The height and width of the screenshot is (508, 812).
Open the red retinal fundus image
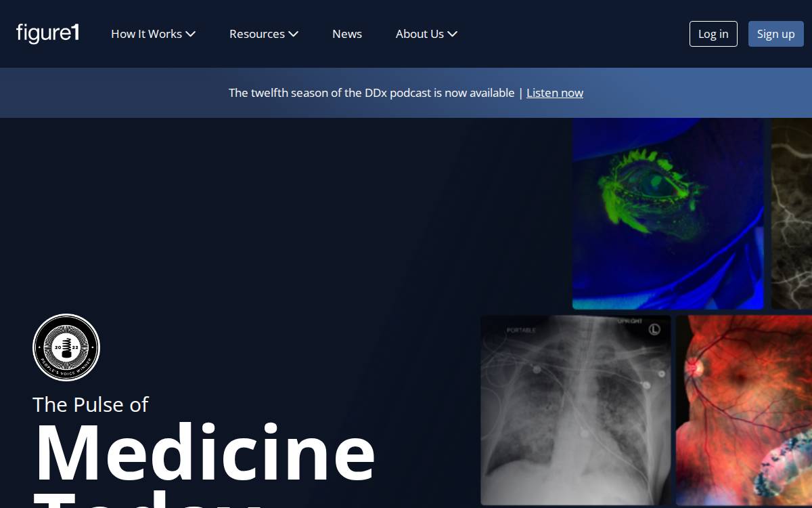pos(744,410)
